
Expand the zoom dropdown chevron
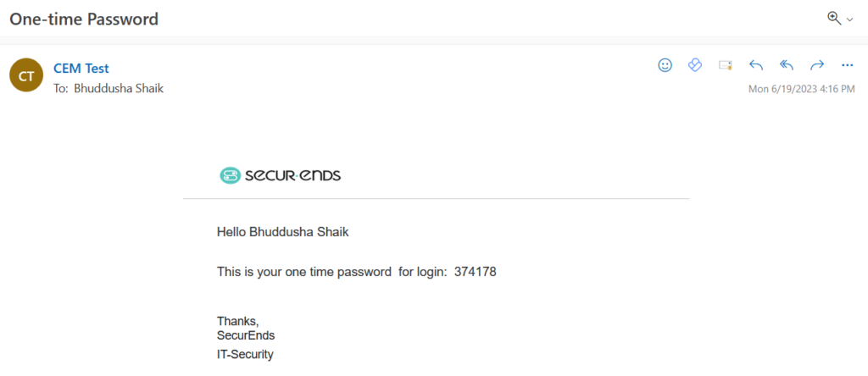849,20
